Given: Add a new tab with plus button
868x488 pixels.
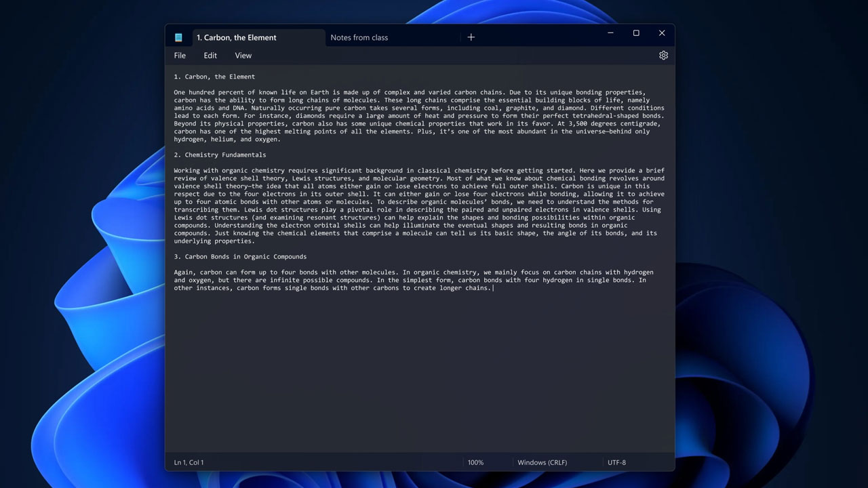Looking at the screenshot, I should 471,37.
